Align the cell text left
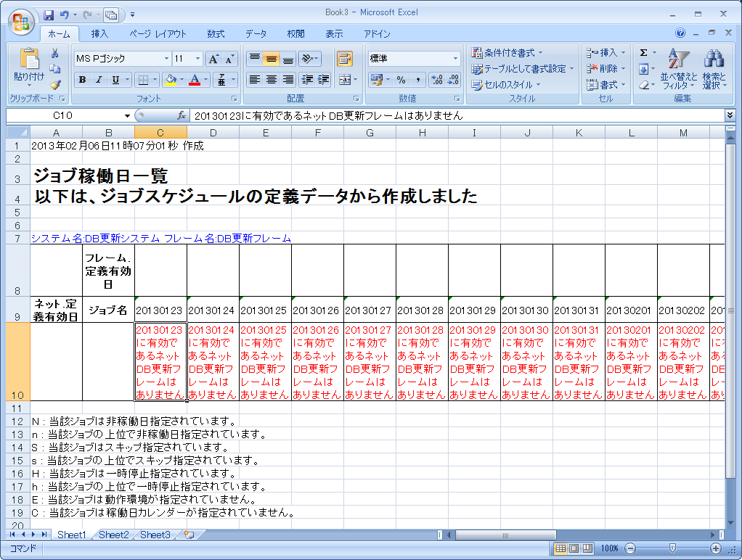This screenshot has height=560, width=742. (255, 80)
